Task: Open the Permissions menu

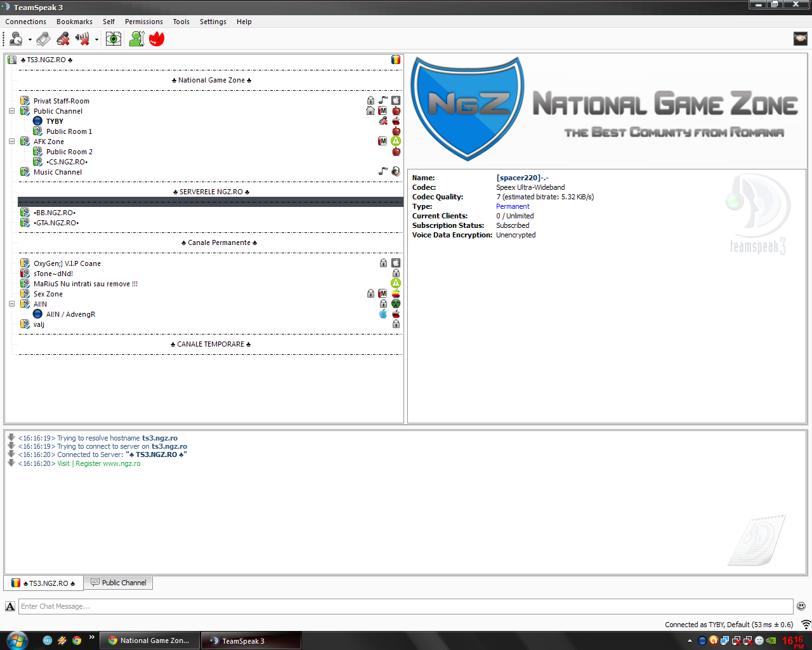Action: [x=143, y=22]
